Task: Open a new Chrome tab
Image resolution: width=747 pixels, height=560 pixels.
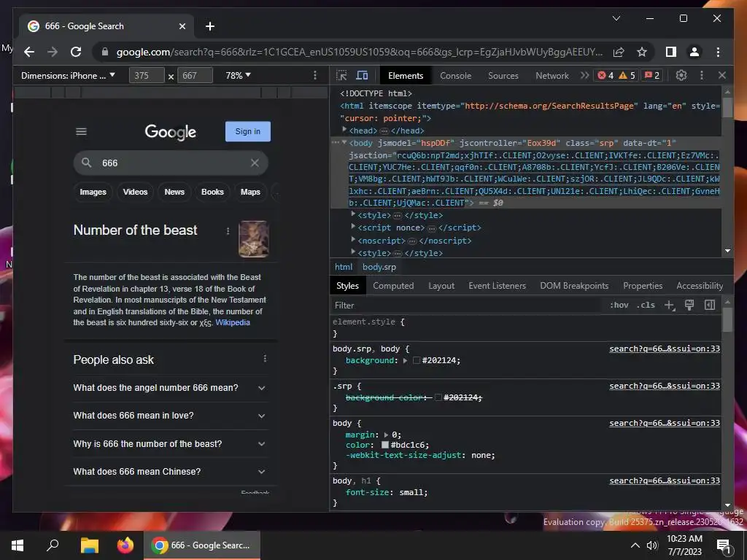Action: (x=210, y=26)
